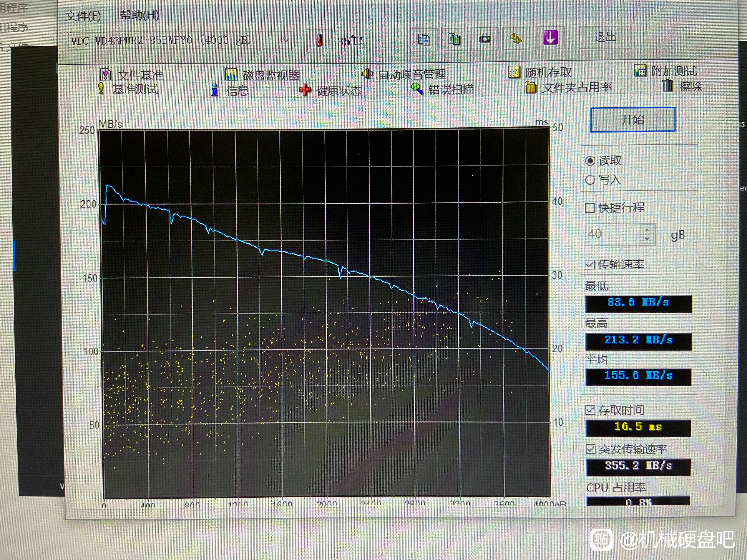Open the 附加测试 tab
The image size is (747, 560).
[x=665, y=71]
